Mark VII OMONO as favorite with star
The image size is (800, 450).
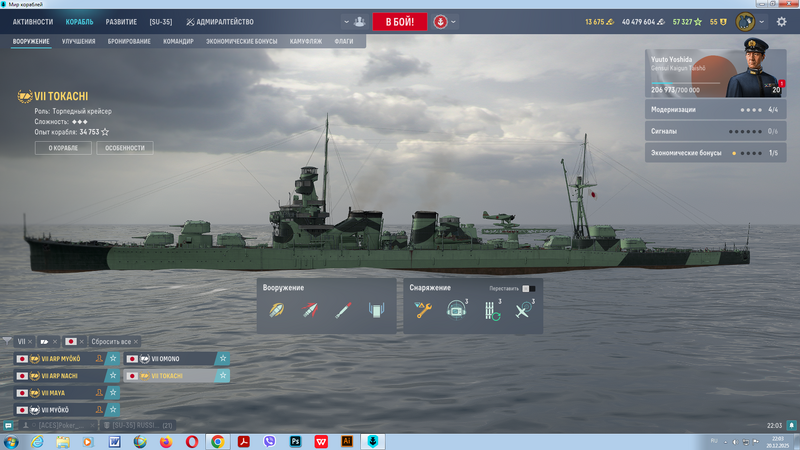(223, 358)
